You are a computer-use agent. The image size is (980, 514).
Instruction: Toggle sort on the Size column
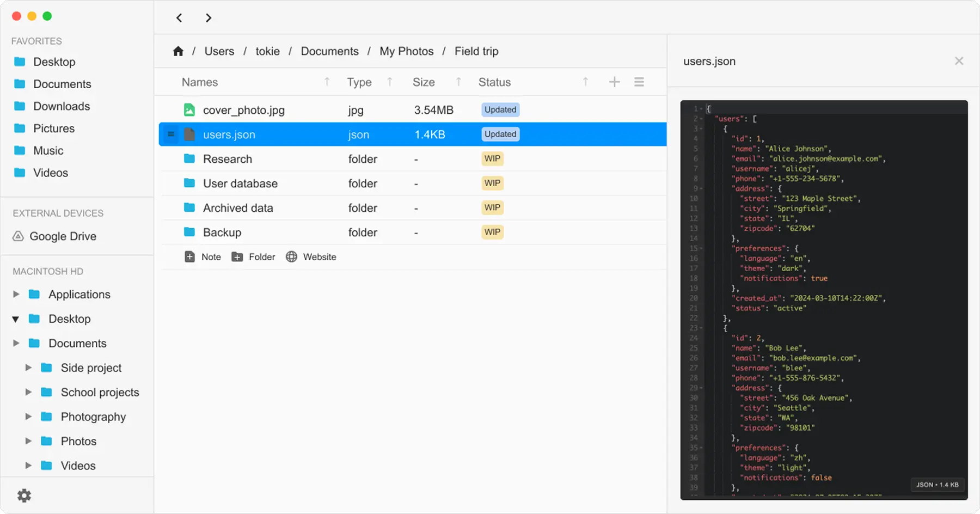pos(458,82)
